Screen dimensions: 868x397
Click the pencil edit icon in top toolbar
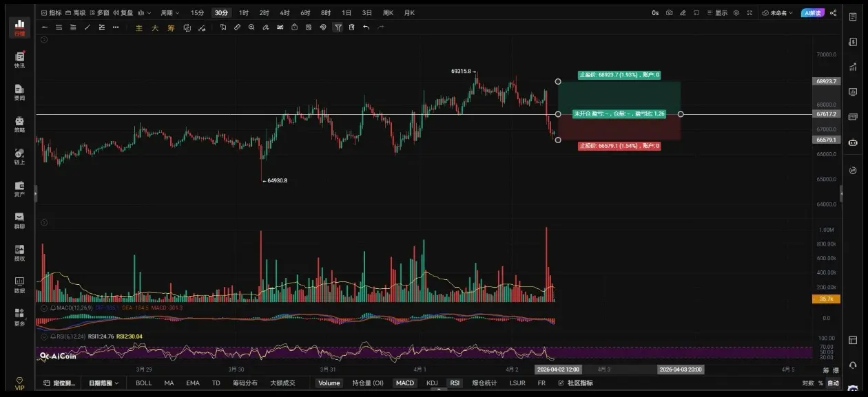pyautogui.click(x=683, y=12)
